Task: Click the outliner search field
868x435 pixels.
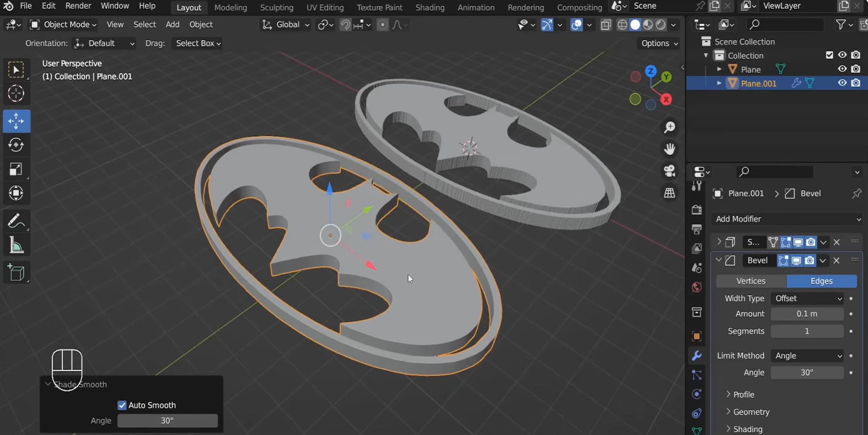Action: 785,24
